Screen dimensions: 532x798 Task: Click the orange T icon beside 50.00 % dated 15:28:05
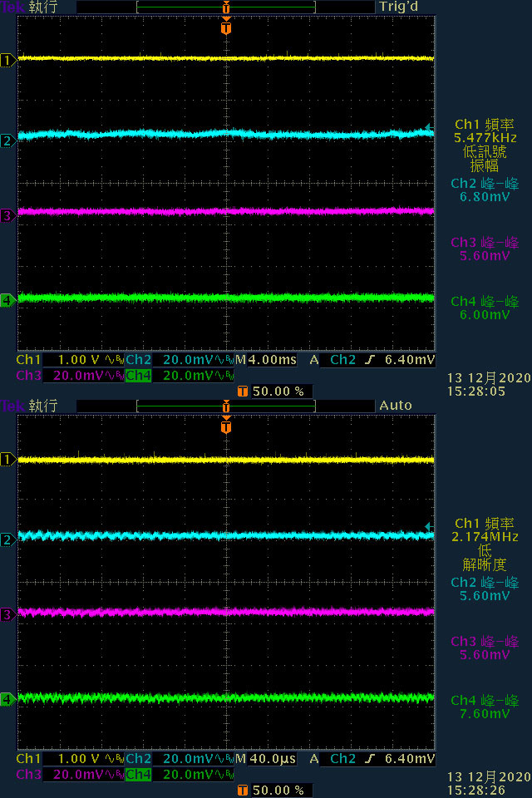point(243,392)
